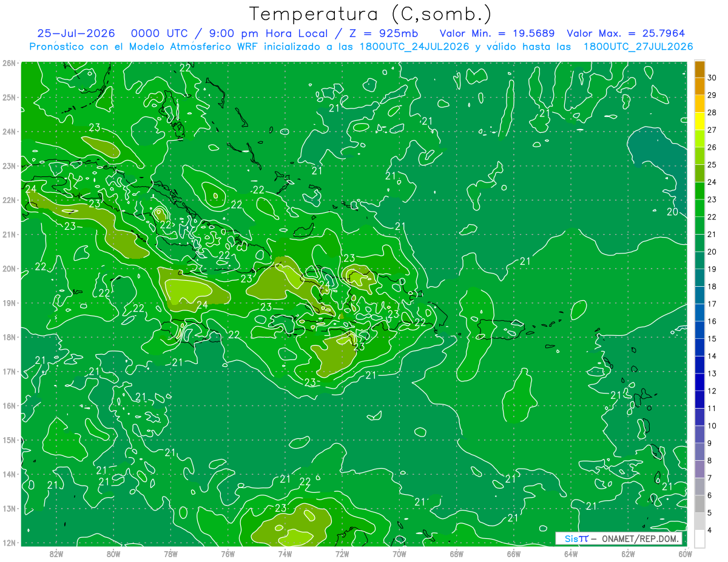Click the '25N' latitude axis label
Viewport: 728px width, 562px height.
[x=8, y=97]
